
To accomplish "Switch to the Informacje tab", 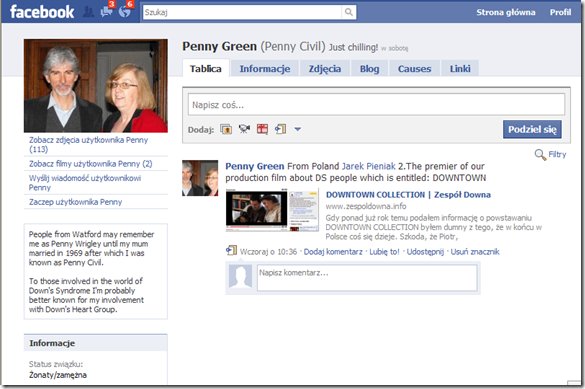I will tap(265, 69).
